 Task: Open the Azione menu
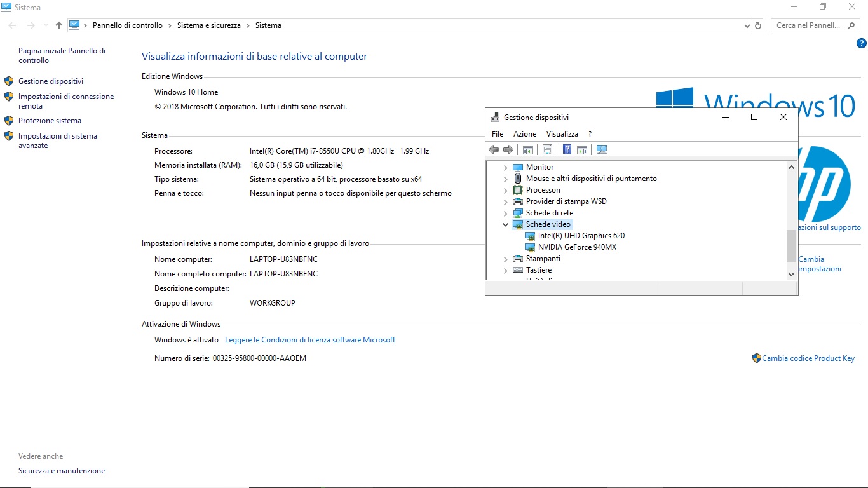pos(525,134)
